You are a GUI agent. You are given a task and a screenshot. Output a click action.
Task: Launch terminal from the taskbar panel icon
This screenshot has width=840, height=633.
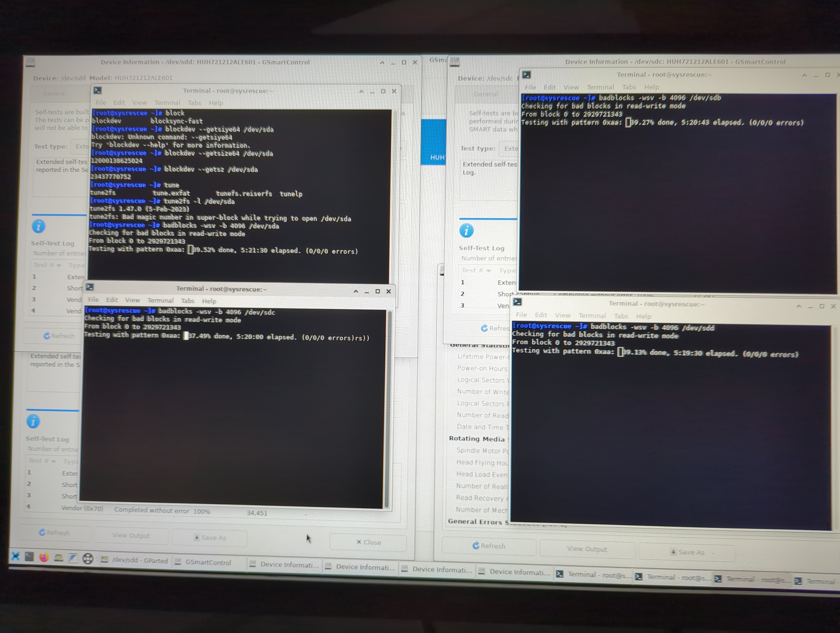(x=29, y=557)
